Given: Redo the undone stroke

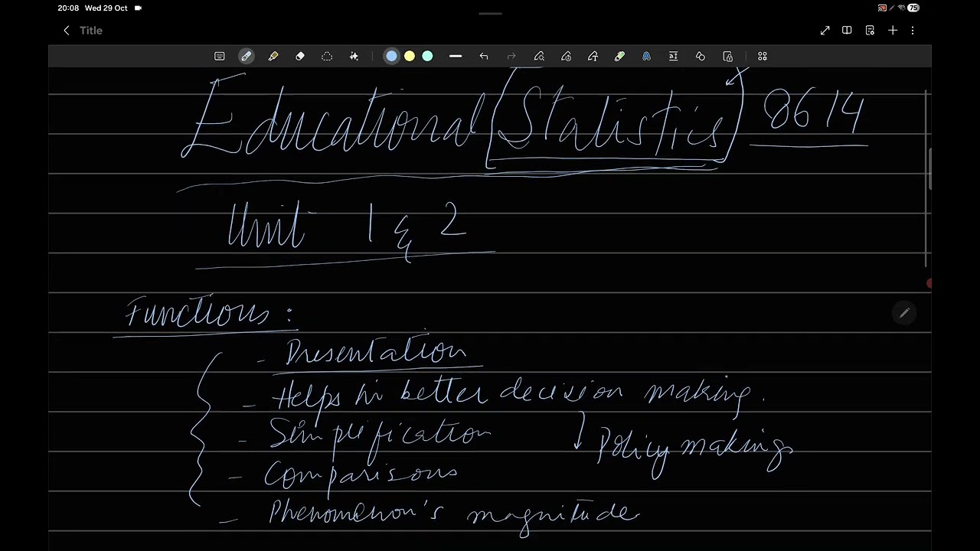Looking at the screenshot, I should [x=511, y=56].
